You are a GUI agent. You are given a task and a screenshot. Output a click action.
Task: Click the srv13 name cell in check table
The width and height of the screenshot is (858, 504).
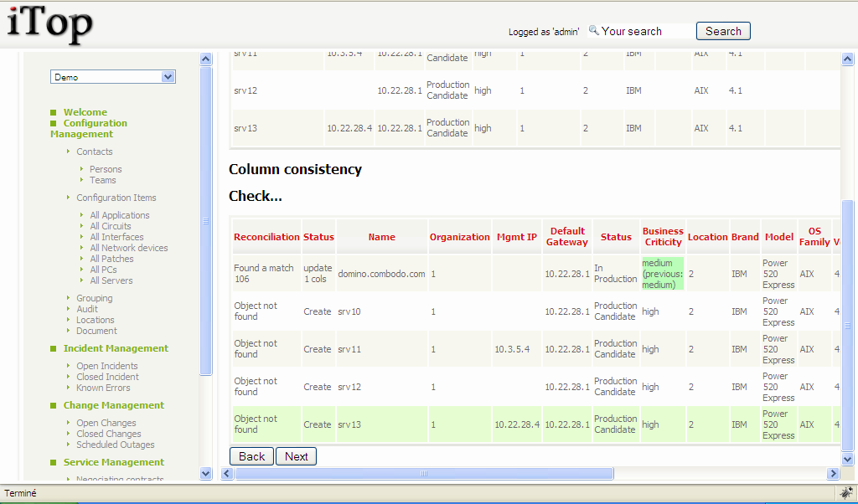(381, 424)
